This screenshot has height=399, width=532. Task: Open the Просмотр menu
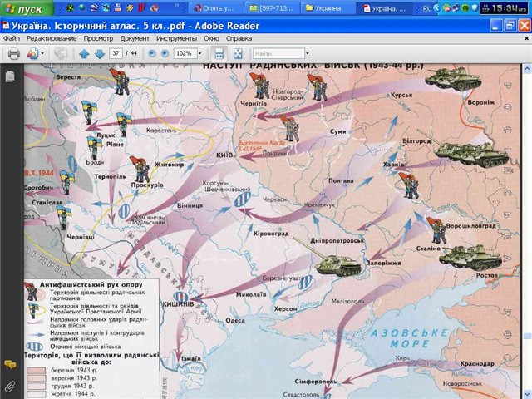(98, 38)
